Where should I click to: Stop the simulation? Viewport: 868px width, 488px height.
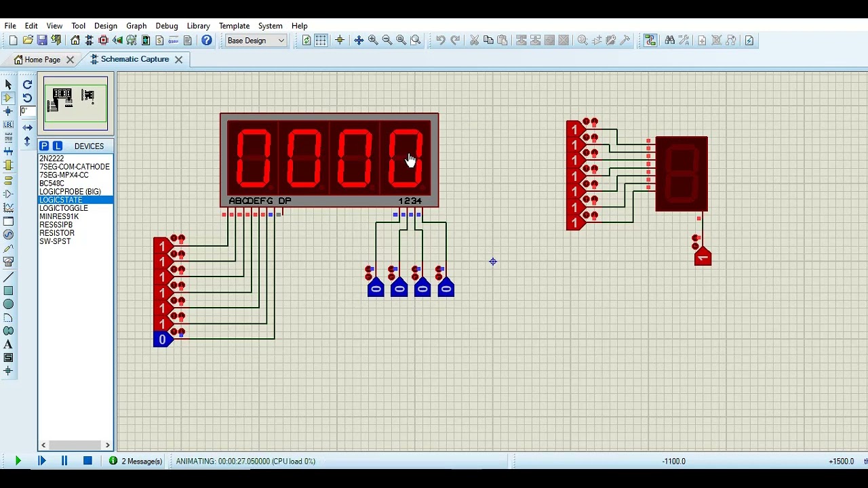click(87, 461)
